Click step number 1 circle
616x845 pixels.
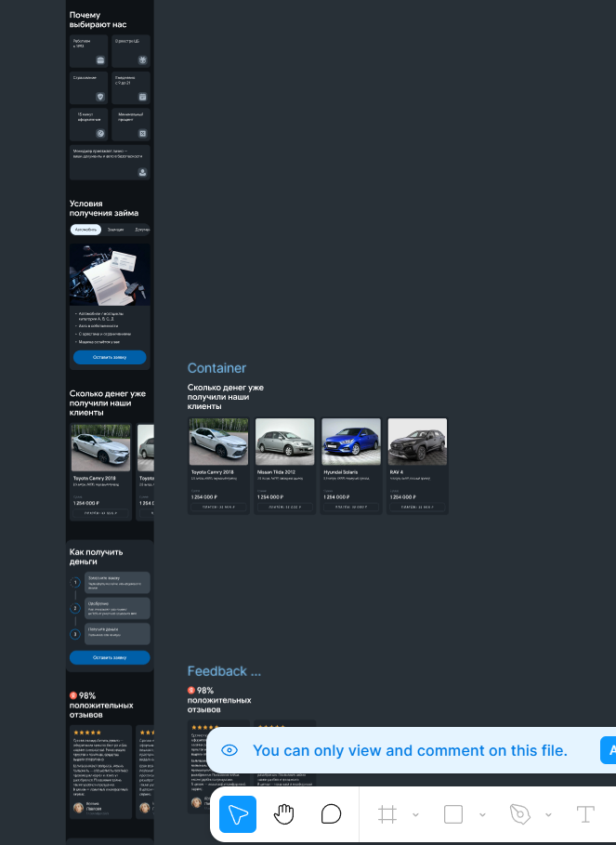click(x=75, y=583)
